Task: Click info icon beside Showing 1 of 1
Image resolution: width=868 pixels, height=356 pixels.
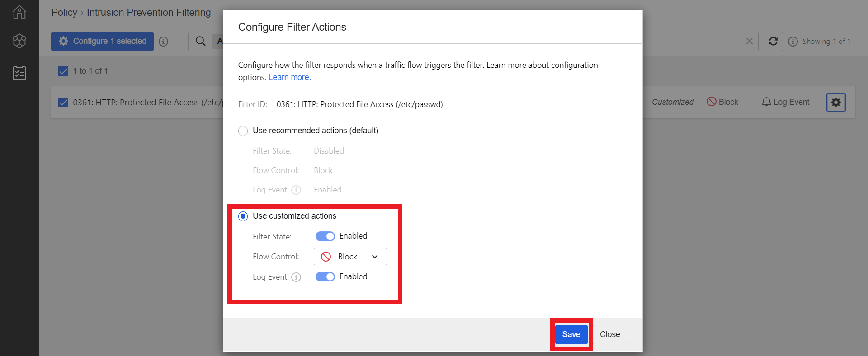Action: click(793, 42)
